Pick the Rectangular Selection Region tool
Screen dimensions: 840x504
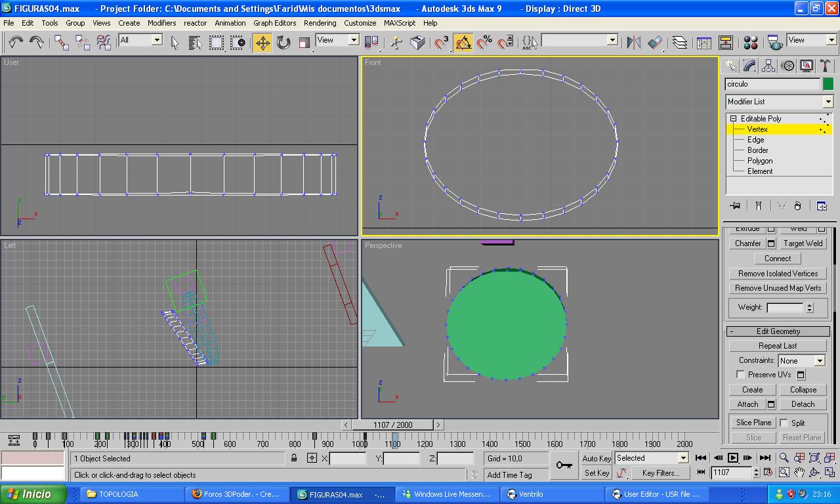[x=217, y=43]
